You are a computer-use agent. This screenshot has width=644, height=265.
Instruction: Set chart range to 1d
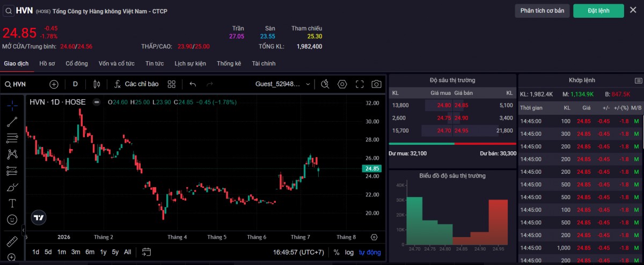(35, 252)
